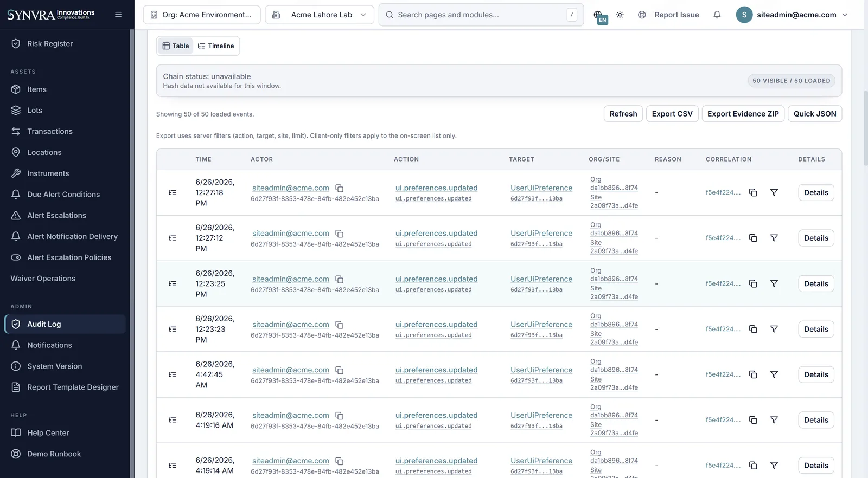Click Export Evidence ZIP button
This screenshot has width=868, height=478.
743,114
